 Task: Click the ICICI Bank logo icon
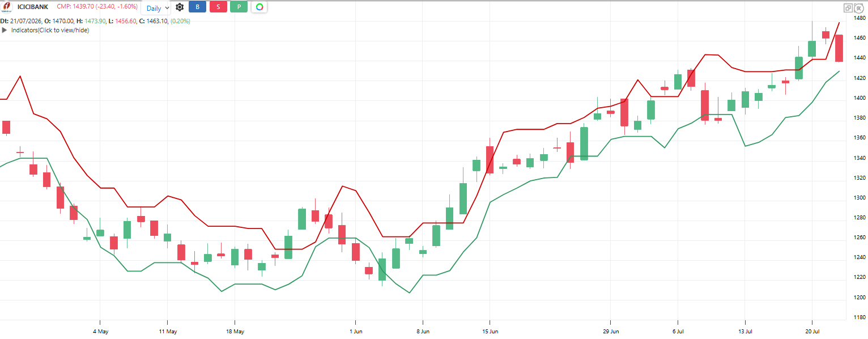pos(6,7)
